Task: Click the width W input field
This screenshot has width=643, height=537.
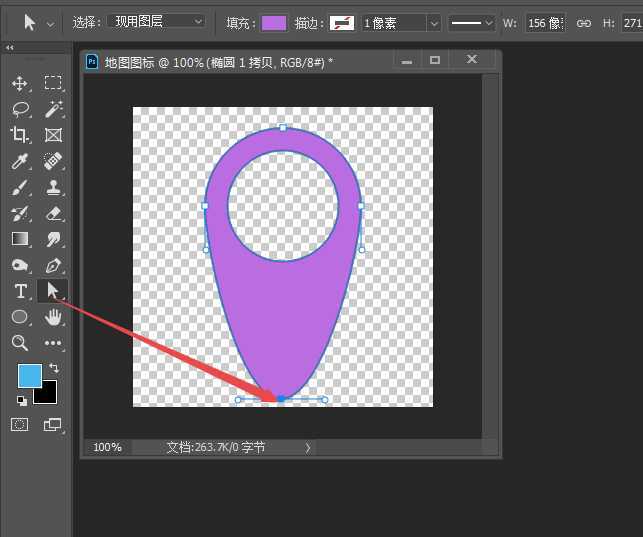Action: click(x=546, y=22)
